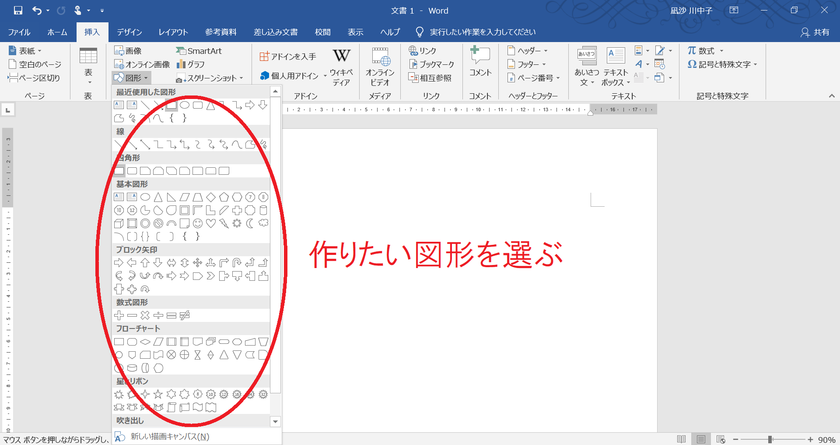This screenshot has width=840, height=445.
Task: Click the グラフ chart button
Action: coord(191,64)
